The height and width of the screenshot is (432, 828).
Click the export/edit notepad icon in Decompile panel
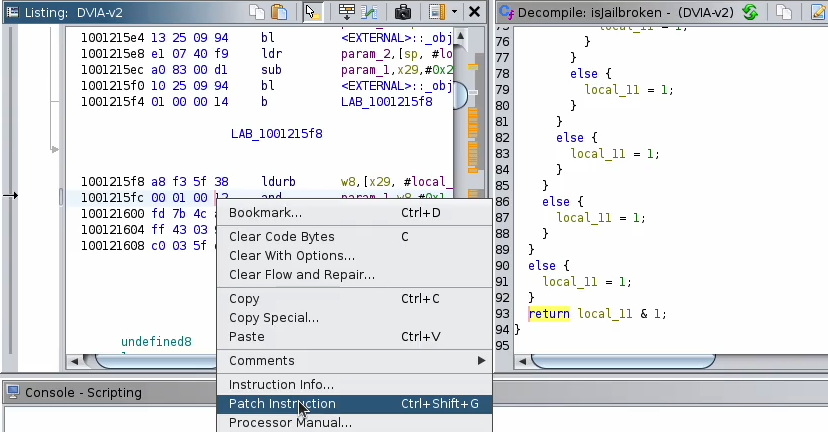coord(817,12)
